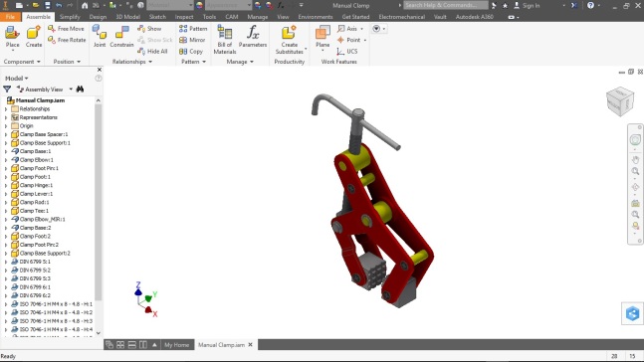644x362 pixels.
Task: Select Clamp Tee:1 in browser tree
Action: [x=34, y=211]
